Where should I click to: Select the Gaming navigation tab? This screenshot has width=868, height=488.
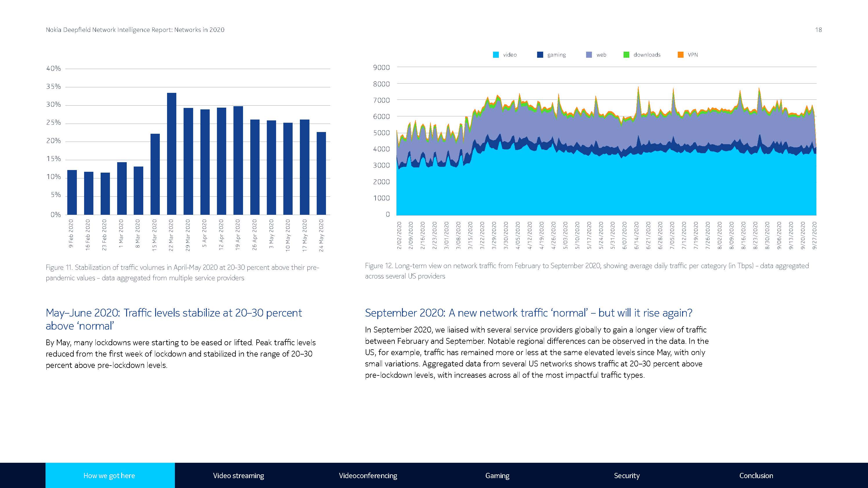coord(497,476)
